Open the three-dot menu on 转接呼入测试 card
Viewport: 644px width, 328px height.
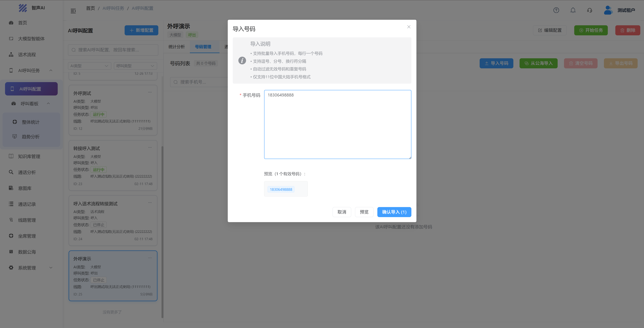[x=150, y=147]
